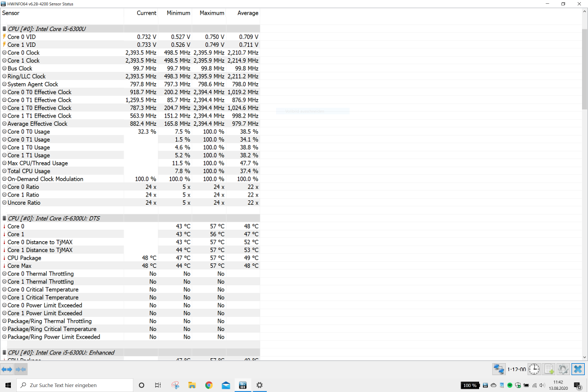Open sensor settings gear icon

point(563,369)
